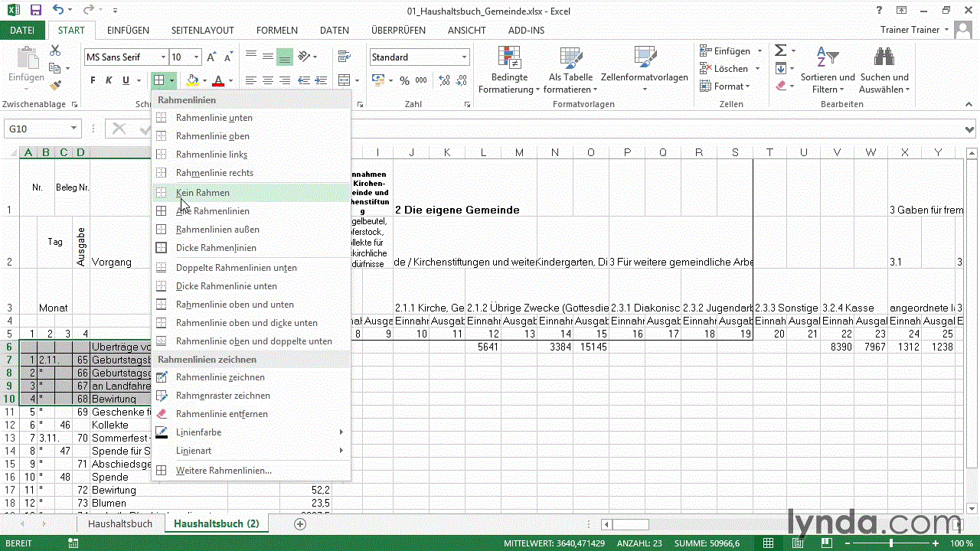Open Sortieren und Filtern
980x551 pixels.
pos(828,70)
